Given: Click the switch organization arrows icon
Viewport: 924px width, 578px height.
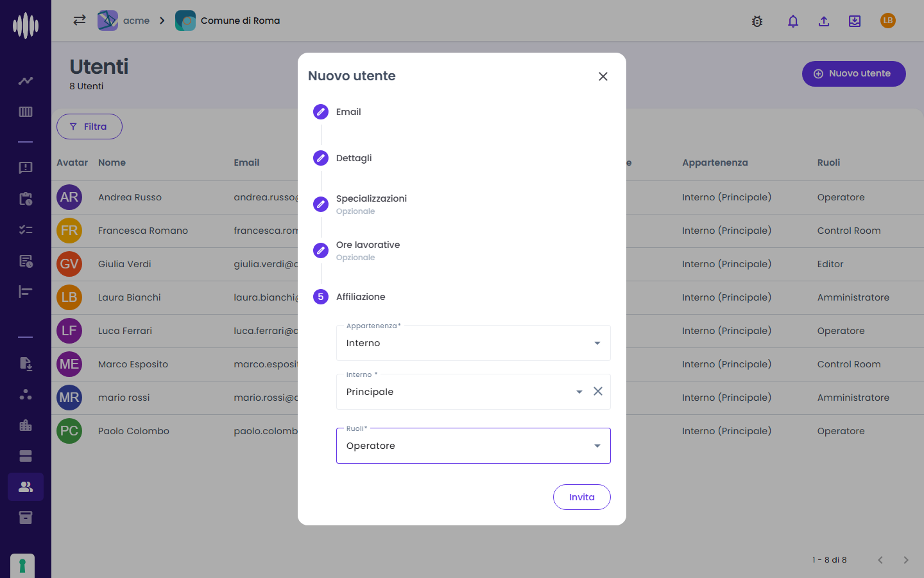Looking at the screenshot, I should tap(80, 20).
